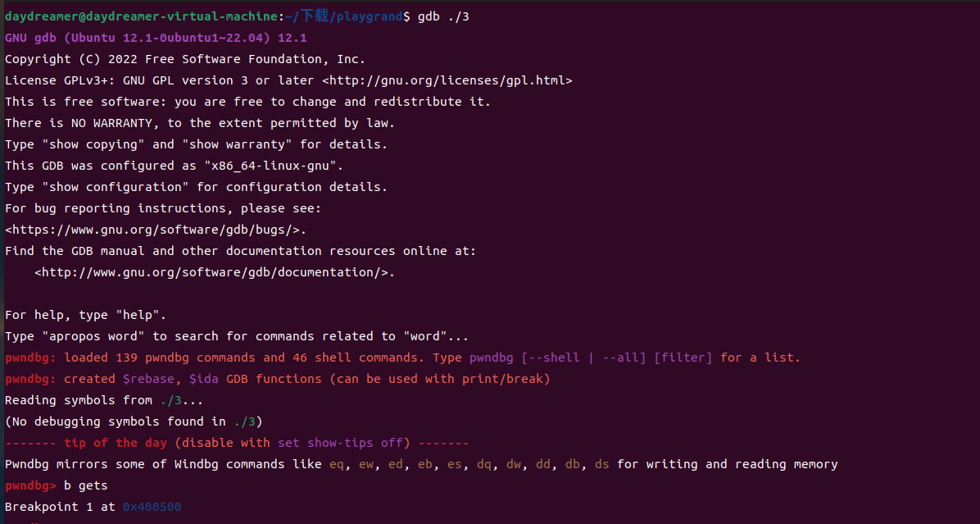Click the 'For help, type "help"' line
980x524 pixels.
coord(85,315)
